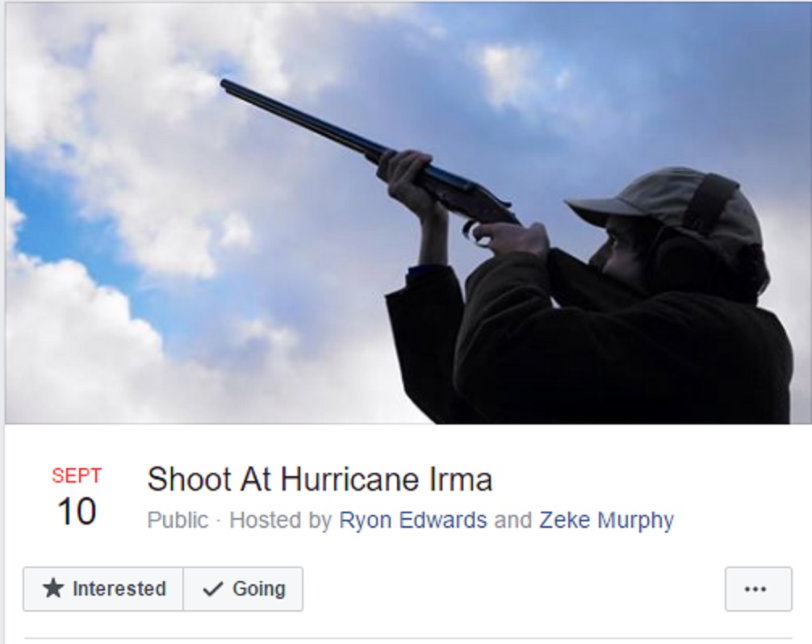Mark yourself as Going to the event
This screenshot has width=812, height=644.
(x=244, y=589)
